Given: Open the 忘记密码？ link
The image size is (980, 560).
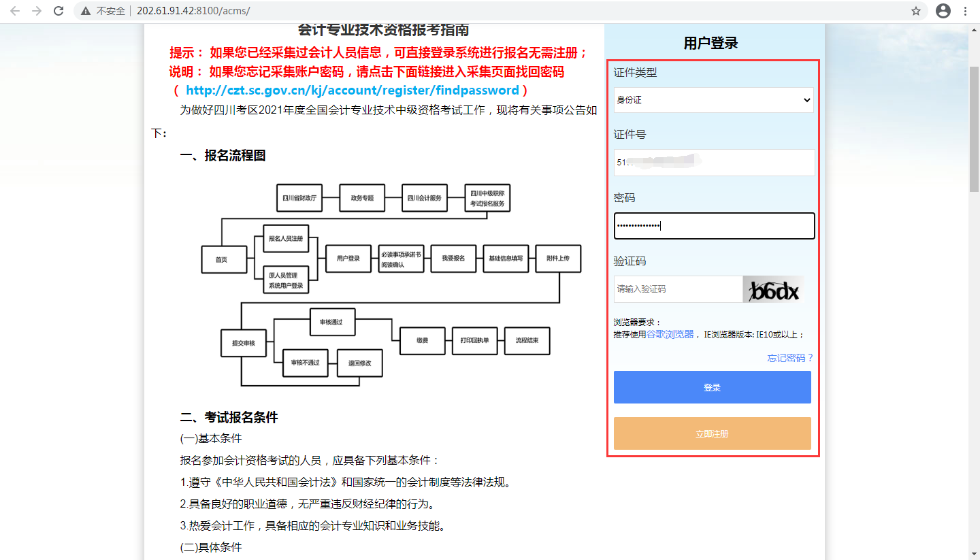Looking at the screenshot, I should [789, 358].
